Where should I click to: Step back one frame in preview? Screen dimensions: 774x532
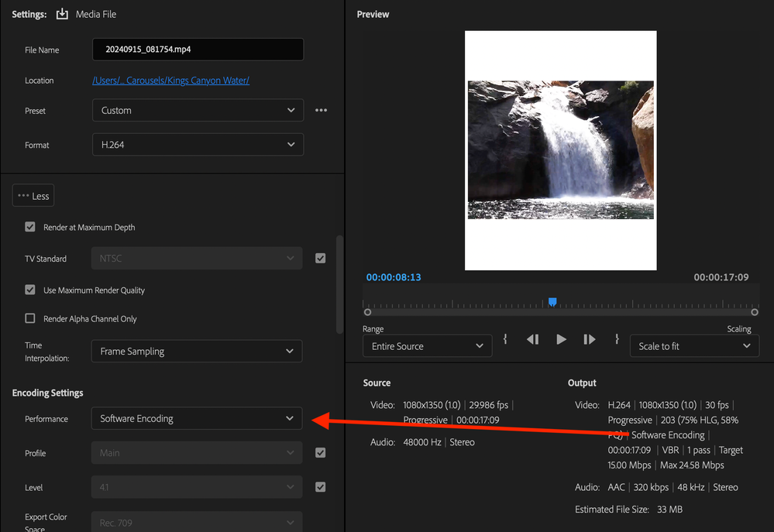(532, 339)
